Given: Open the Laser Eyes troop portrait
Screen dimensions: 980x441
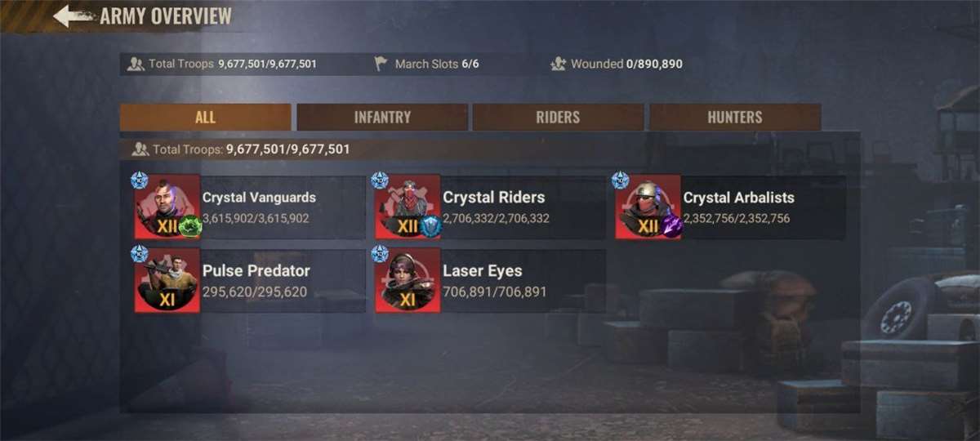Looking at the screenshot, I should click(408, 280).
